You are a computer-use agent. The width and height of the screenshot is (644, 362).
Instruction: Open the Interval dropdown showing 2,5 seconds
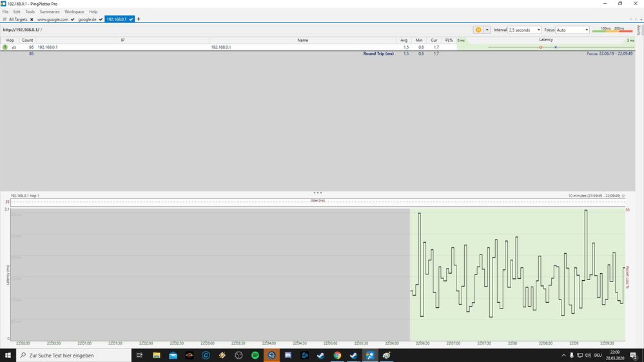[x=525, y=30]
